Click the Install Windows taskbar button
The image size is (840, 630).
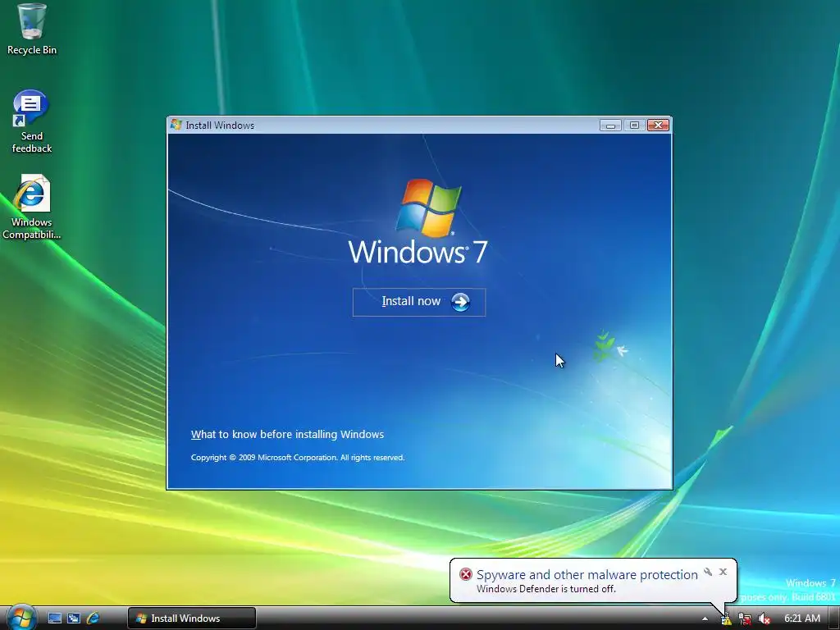tap(191, 619)
